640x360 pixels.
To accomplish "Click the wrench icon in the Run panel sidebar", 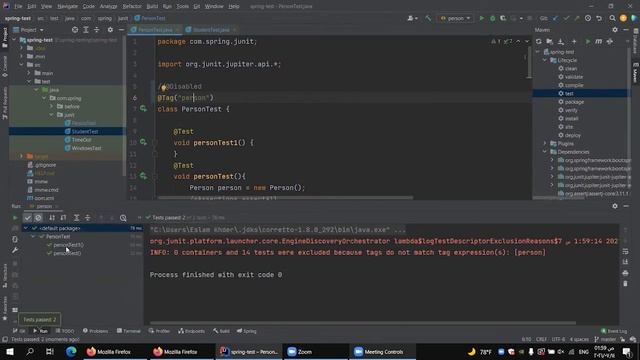I will pyautogui.click(x=15, y=250).
